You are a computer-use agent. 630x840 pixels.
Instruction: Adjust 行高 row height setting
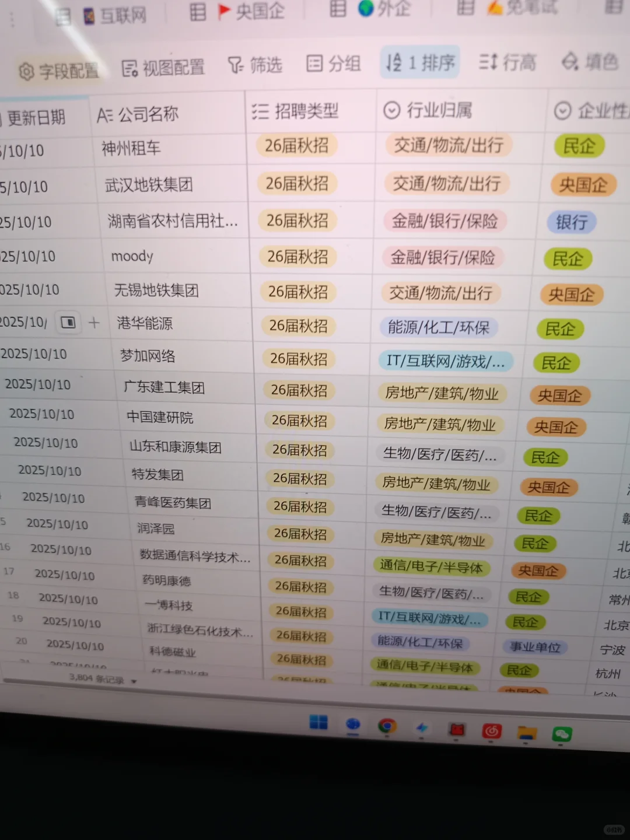pyautogui.click(x=506, y=62)
